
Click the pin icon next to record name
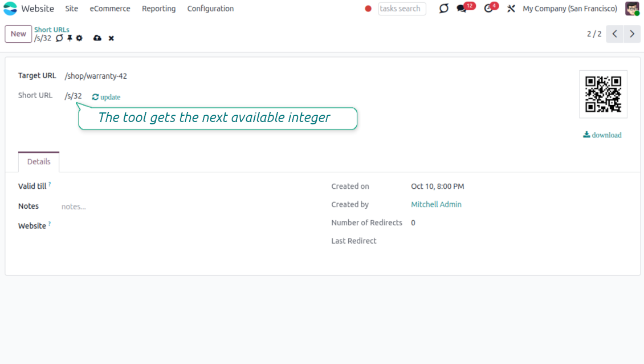[70, 38]
